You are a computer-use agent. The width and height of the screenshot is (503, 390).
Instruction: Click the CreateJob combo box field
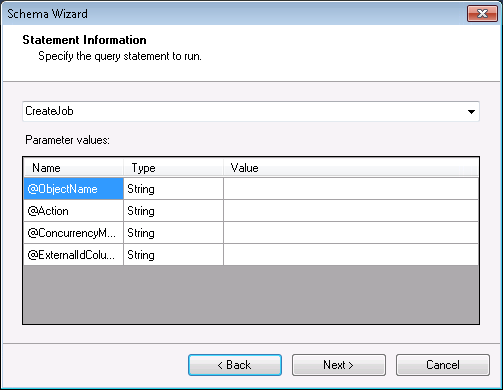tap(251, 111)
